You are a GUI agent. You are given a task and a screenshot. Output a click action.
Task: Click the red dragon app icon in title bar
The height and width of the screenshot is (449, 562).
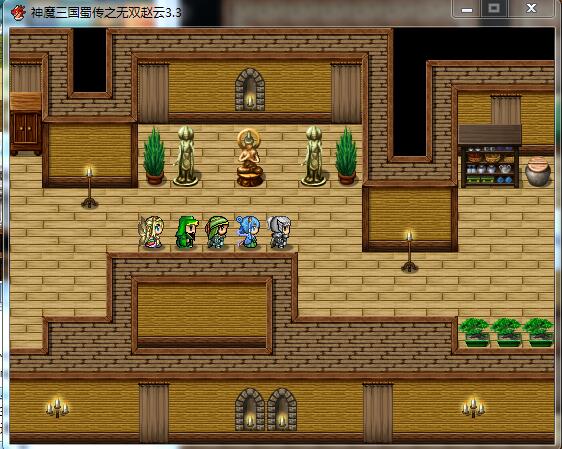coord(18,13)
